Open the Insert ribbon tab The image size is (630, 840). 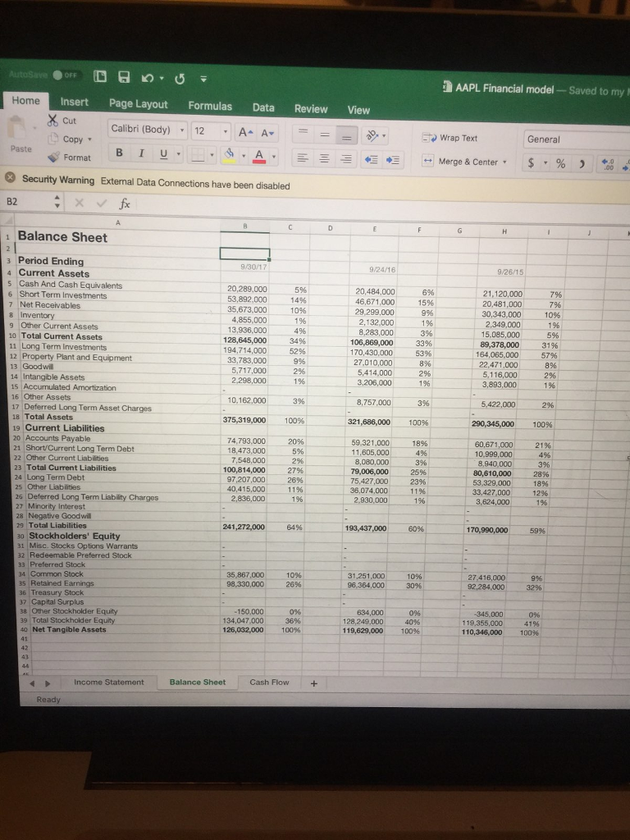pyautogui.click(x=74, y=102)
